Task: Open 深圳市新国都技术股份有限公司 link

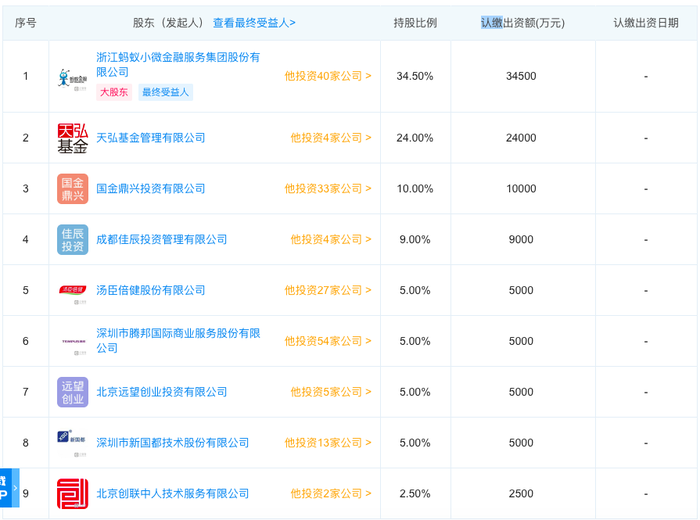Action: point(172,443)
